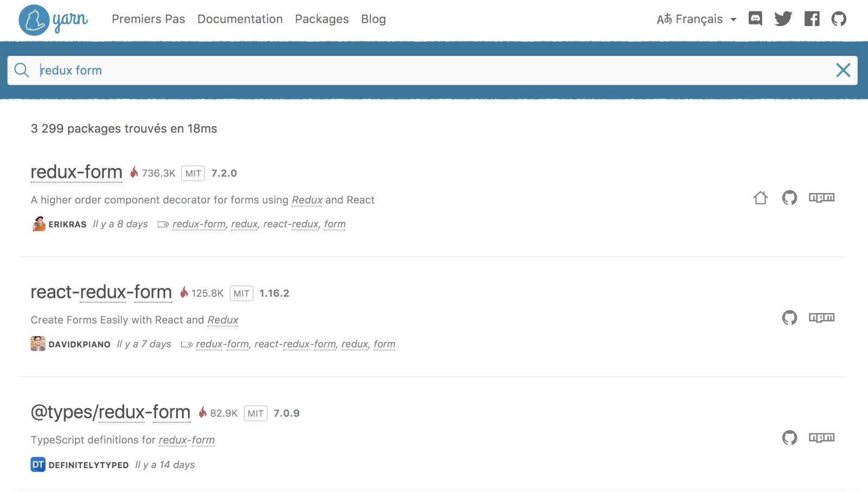Click the ERIKRAS avatar image

(38, 223)
